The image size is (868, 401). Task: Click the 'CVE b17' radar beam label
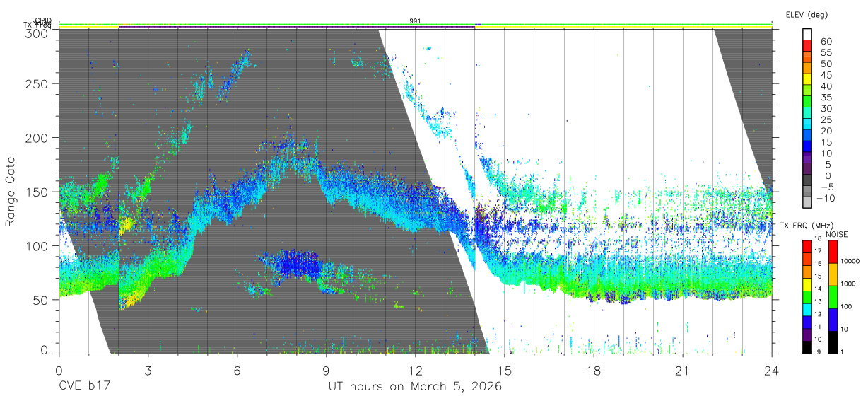click(85, 387)
